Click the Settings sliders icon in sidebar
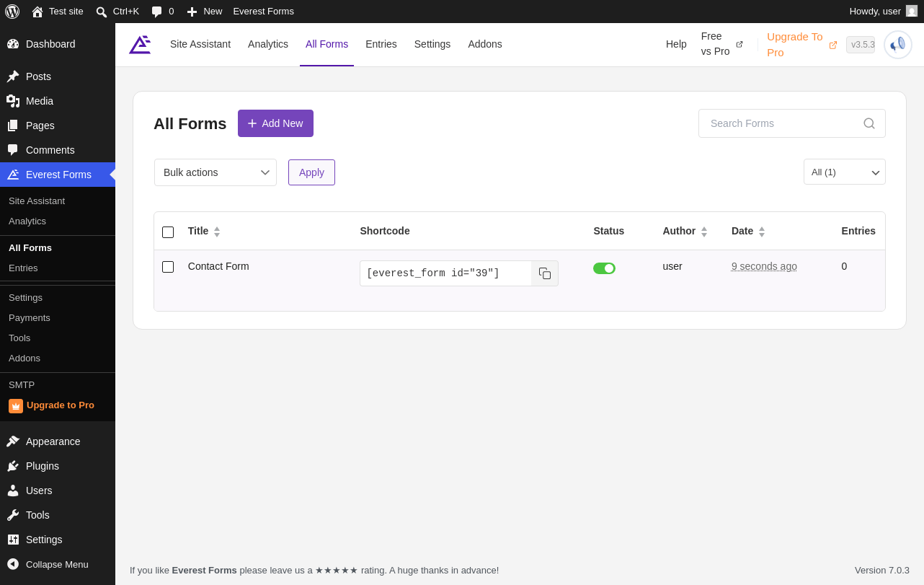Viewport: 924px width, 585px height. pyautogui.click(x=13, y=540)
